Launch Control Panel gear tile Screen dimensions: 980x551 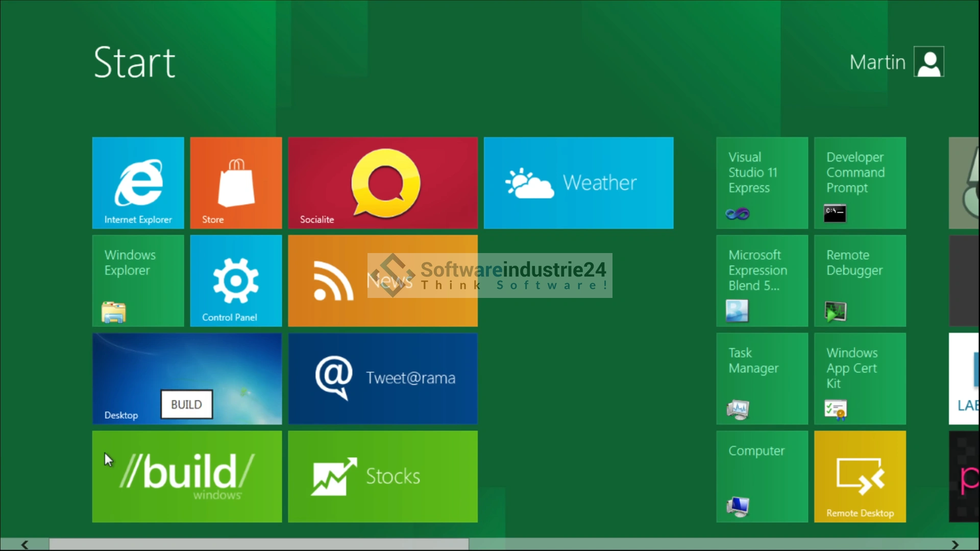[x=236, y=281]
